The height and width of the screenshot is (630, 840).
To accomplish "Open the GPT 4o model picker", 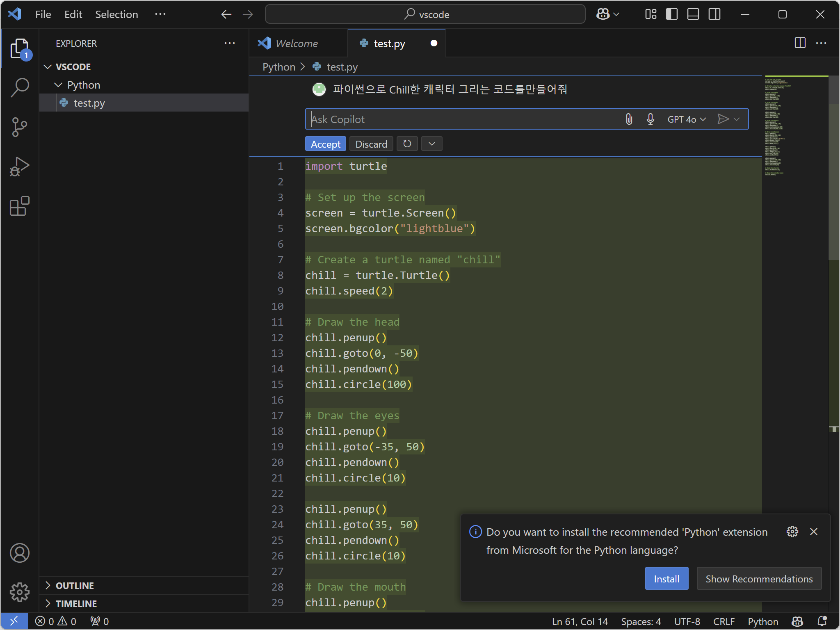I will click(686, 119).
